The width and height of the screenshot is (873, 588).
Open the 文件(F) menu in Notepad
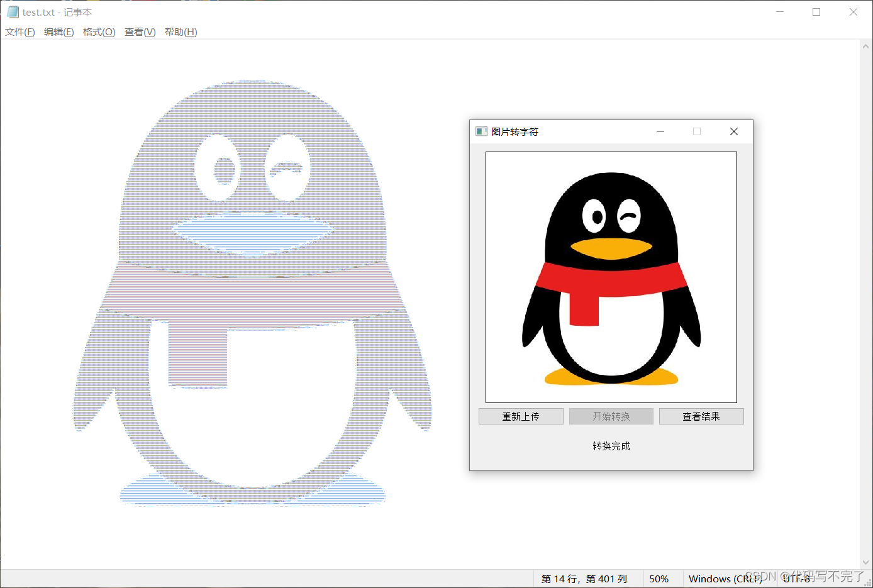20,32
